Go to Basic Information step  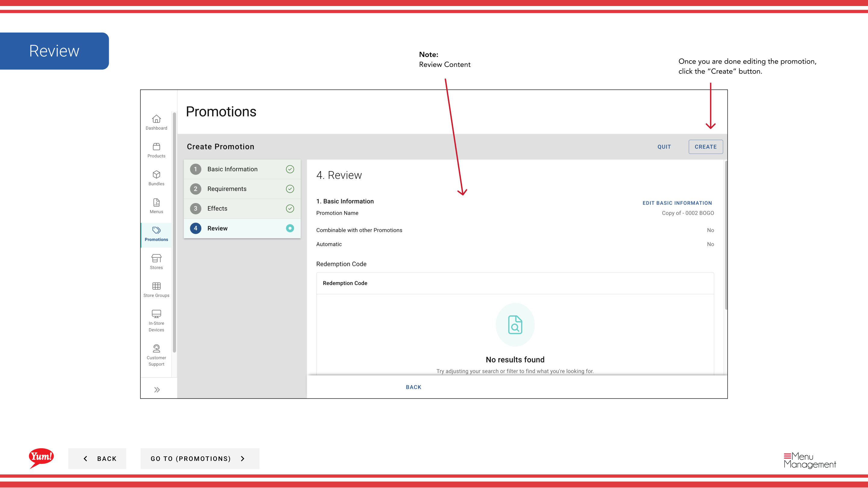[x=242, y=169]
